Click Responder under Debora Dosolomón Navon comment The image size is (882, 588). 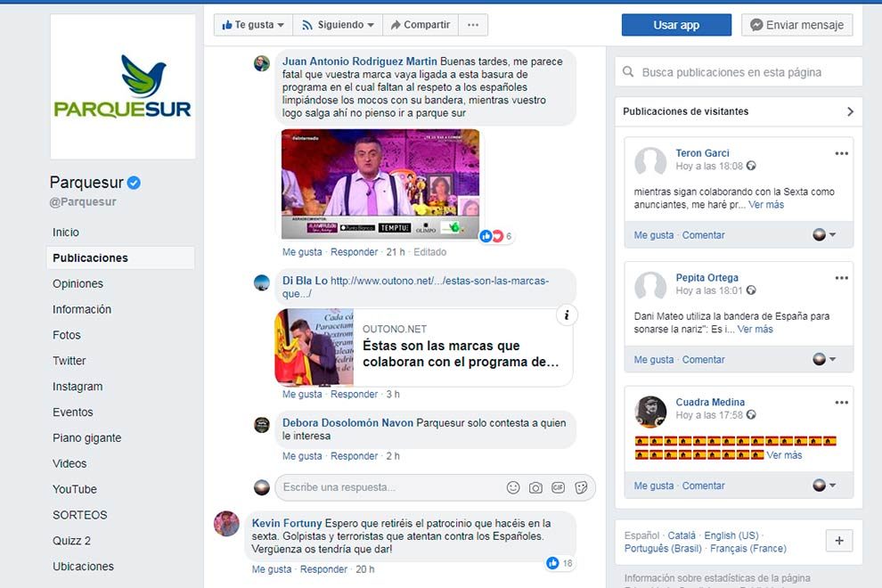(355, 456)
